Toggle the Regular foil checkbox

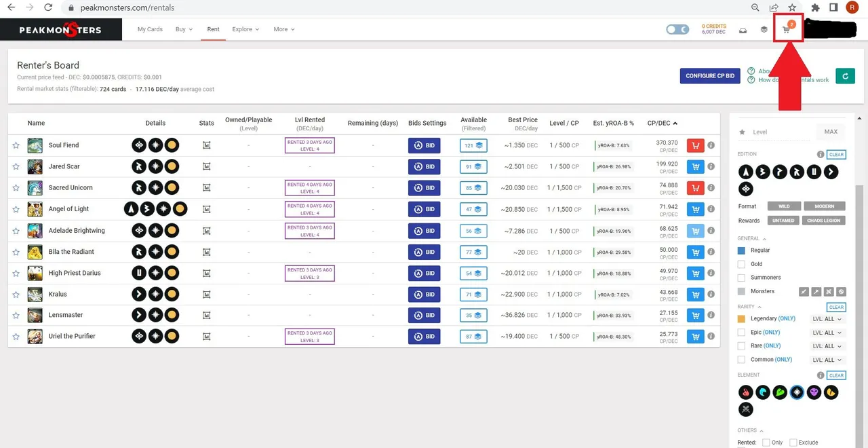741,250
